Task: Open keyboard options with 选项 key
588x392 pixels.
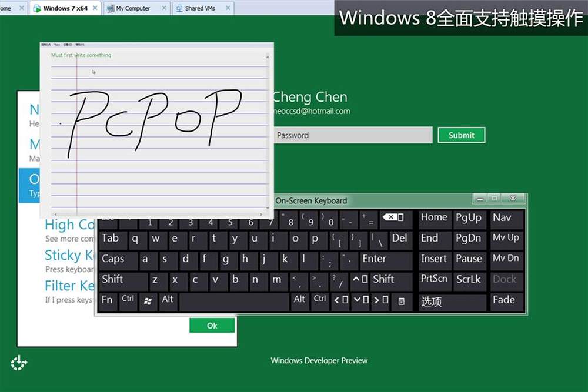Action: tap(452, 301)
